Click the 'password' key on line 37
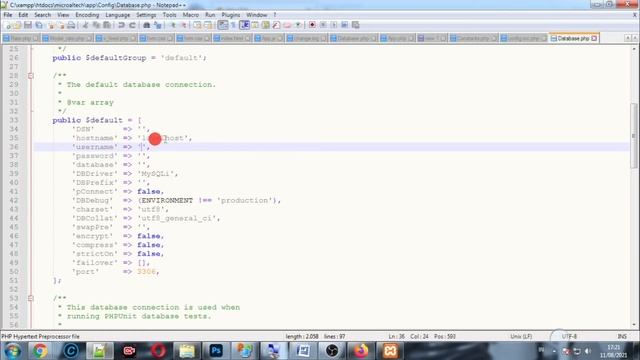Screen dimensions: 640x360 (x=95, y=156)
